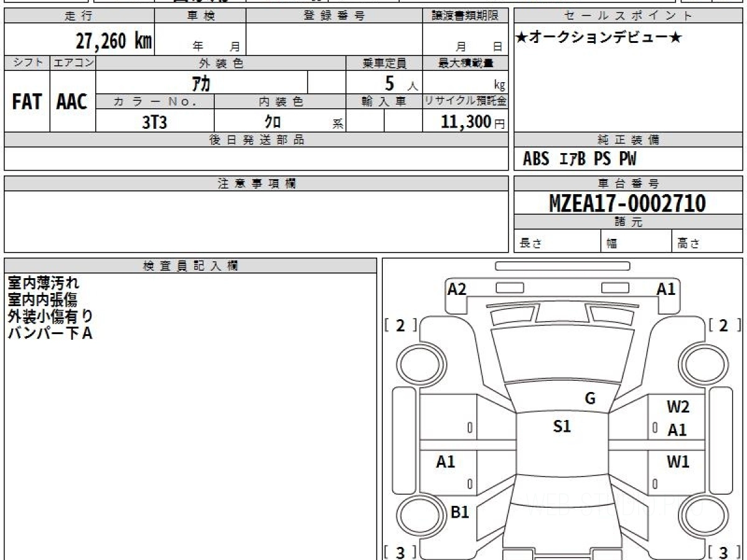This screenshot has height=560, width=747.
Task: Click the 走行 header cell
Action: click(x=78, y=16)
